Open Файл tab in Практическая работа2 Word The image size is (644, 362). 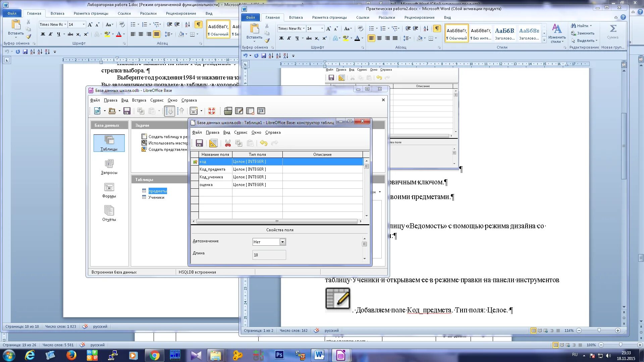click(250, 17)
